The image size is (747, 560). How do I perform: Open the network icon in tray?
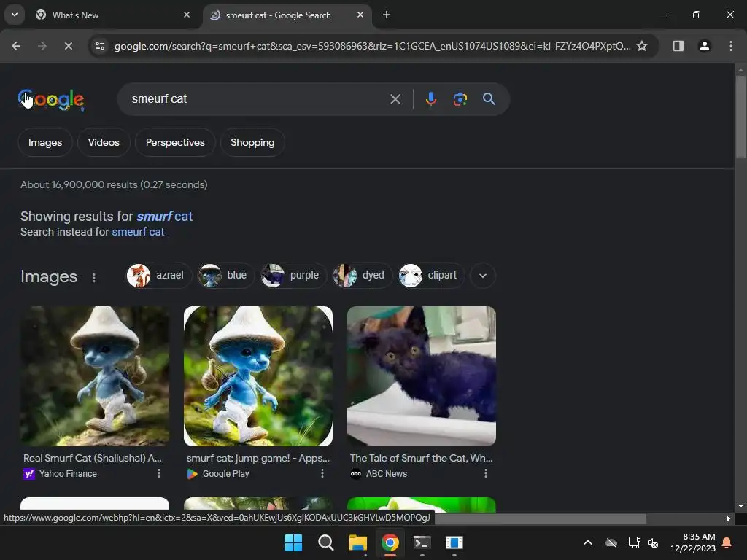click(634, 542)
